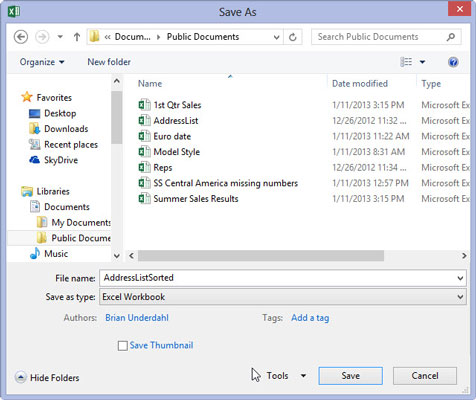Click the folder icon in address bar
Viewport: 476px width, 400px height.
(x=95, y=37)
